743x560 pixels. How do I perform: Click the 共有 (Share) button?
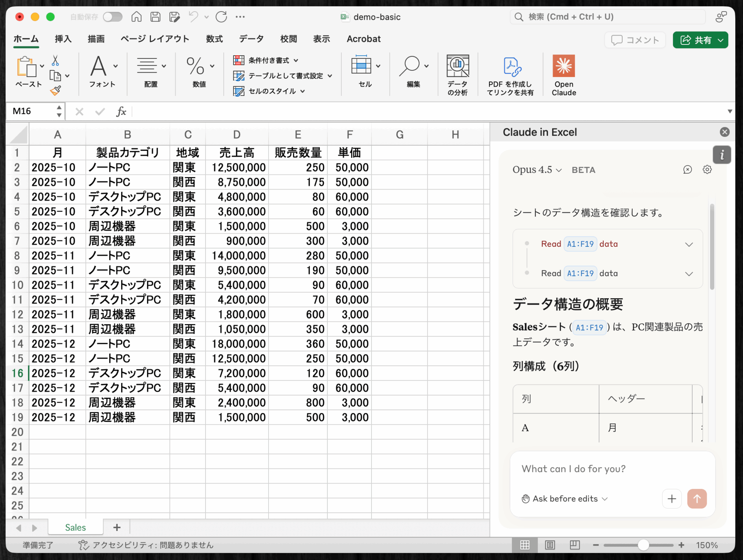click(x=700, y=40)
